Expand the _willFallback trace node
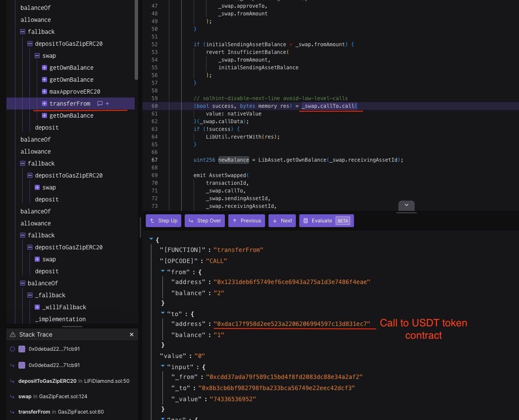 (37, 307)
